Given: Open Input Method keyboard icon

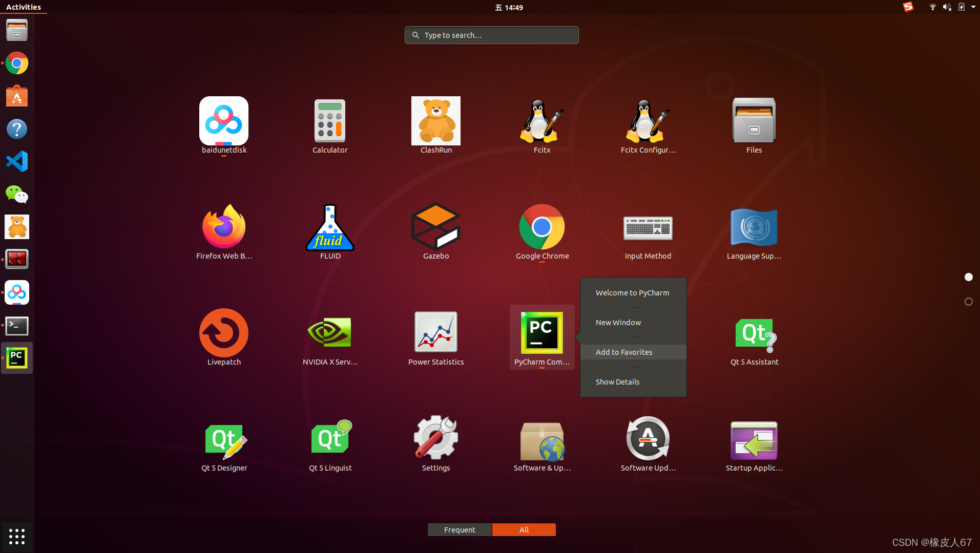Looking at the screenshot, I should click(x=648, y=232).
